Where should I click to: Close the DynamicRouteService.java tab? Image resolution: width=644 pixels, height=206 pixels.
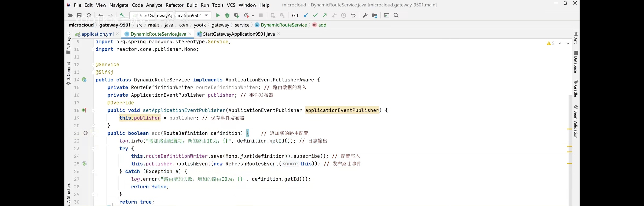tap(190, 34)
